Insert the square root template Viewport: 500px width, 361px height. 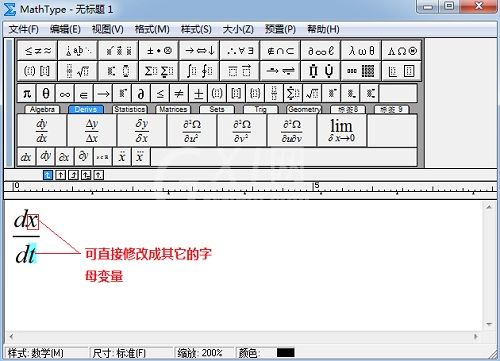coord(312,93)
